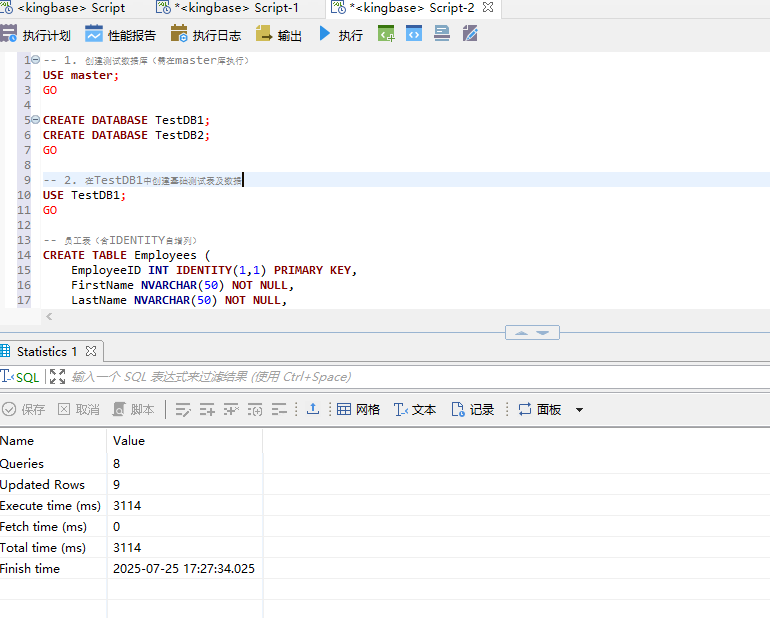Toggle the 记录 record view

click(x=472, y=409)
